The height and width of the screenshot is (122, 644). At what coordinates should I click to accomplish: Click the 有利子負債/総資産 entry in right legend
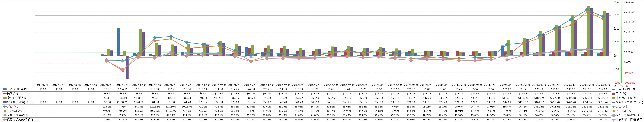[x=628, y=115]
